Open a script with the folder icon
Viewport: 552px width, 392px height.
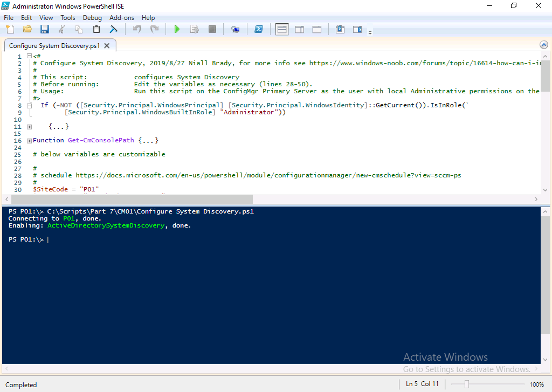click(x=27, y=29)
